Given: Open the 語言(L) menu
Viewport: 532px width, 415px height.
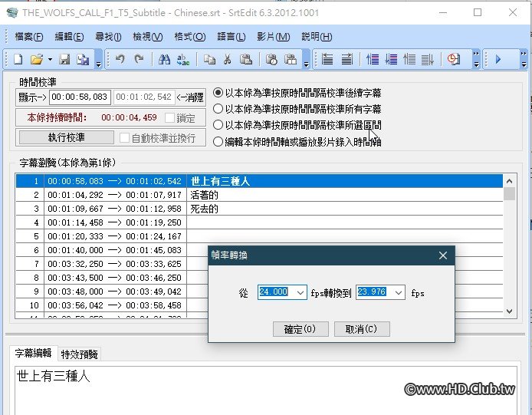Looking at the screenshot, I should pyautogui.click(x=232, y=36).
